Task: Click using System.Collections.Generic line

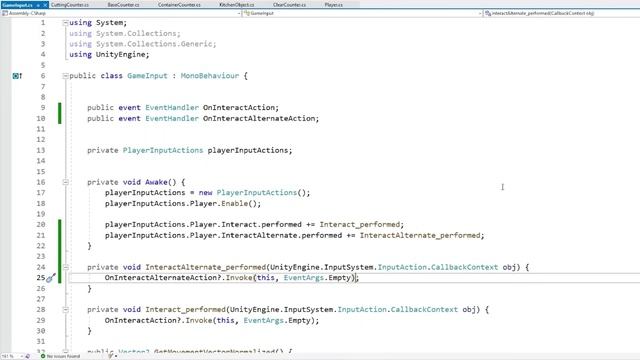Action: [143, 44]
